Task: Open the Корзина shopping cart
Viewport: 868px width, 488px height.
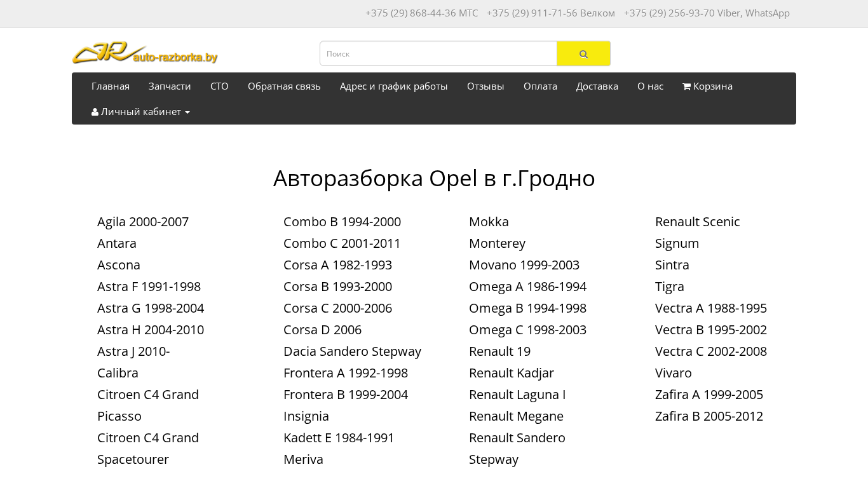Action: (707, 86)
